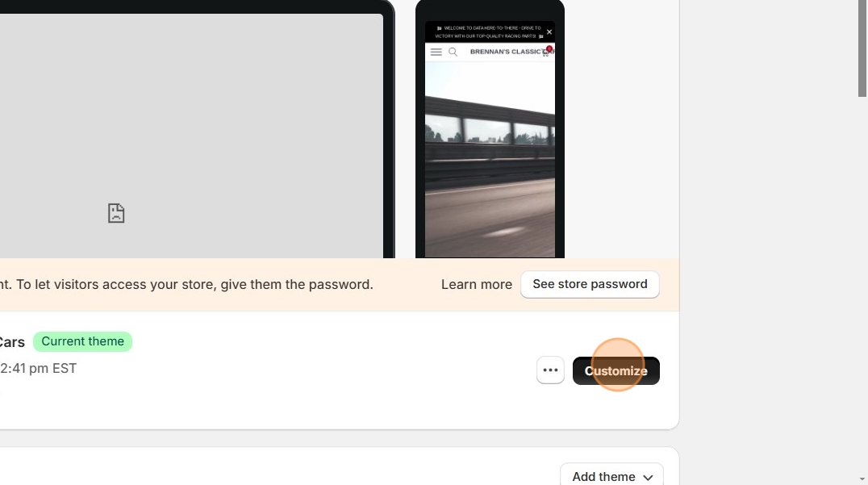Viewport: 868px width, 485px height.
Task: Click the Customize button
Action: pyautogui.click(x=616, y=370)
